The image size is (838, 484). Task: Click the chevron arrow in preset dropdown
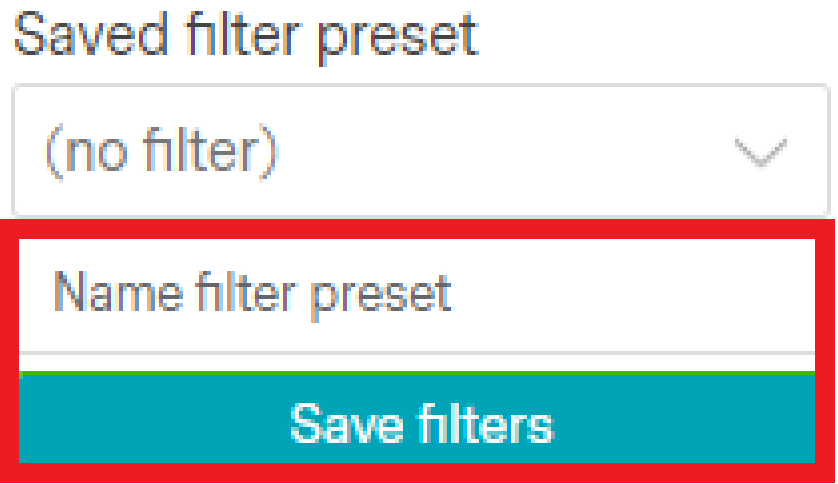click(x=764, y=153)
